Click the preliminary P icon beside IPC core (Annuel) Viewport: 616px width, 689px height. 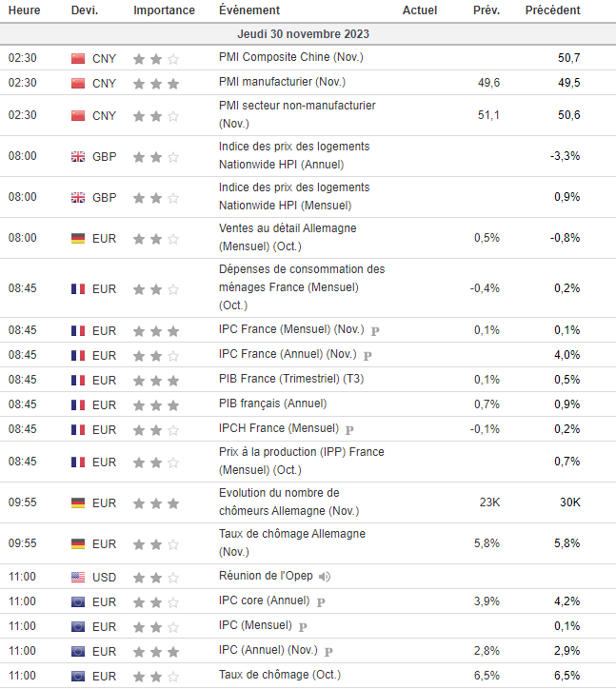click(x=321, y=602)
